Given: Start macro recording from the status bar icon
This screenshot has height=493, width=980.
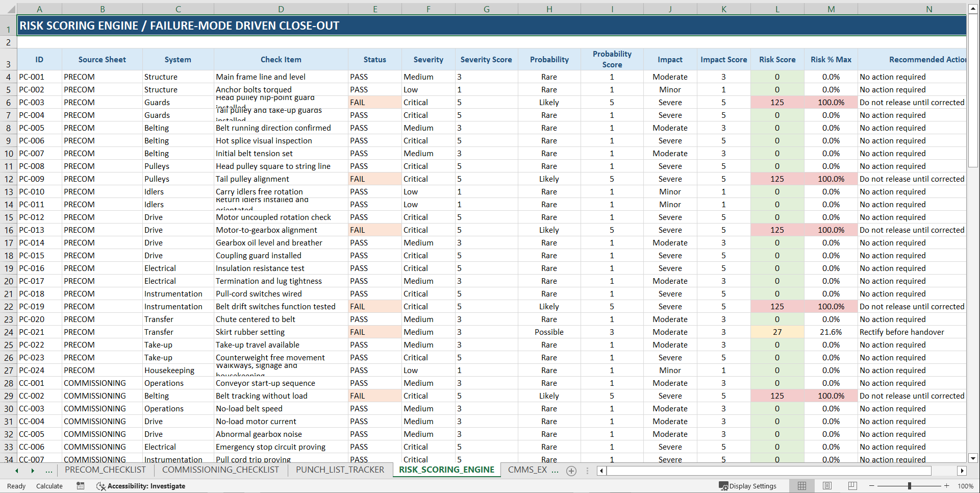Looking at the screenshot, I should coord(80,486).
